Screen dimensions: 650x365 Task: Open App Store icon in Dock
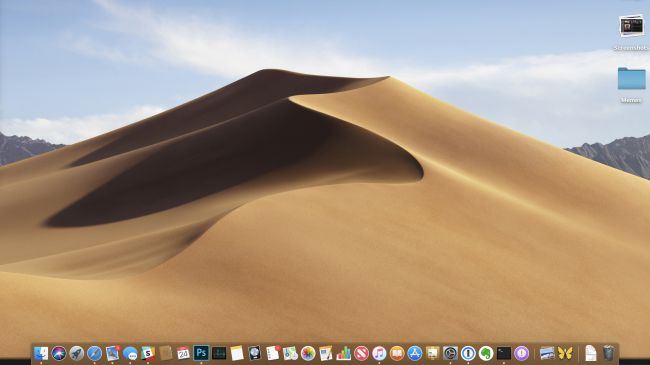pos(415,353)
